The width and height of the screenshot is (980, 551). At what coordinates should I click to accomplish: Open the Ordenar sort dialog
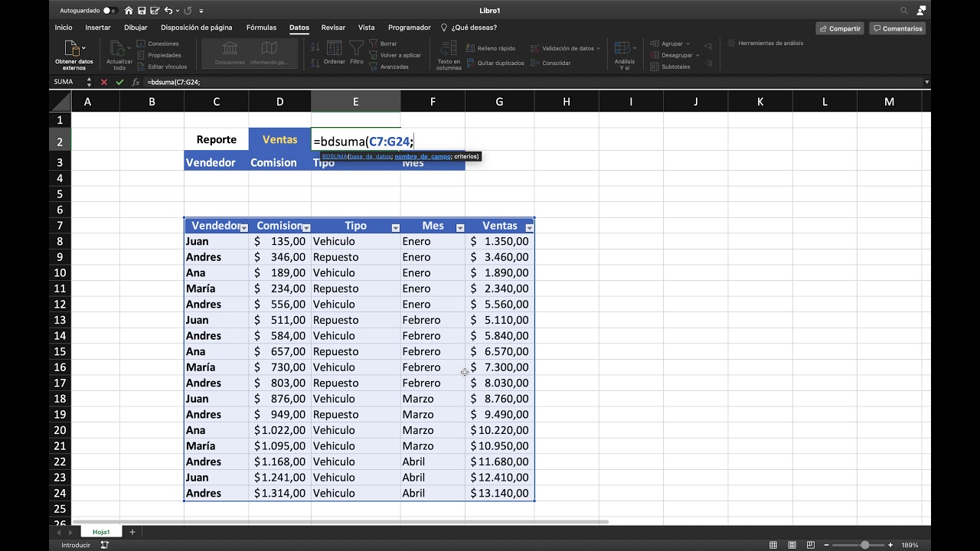click(x=335, y=54)
